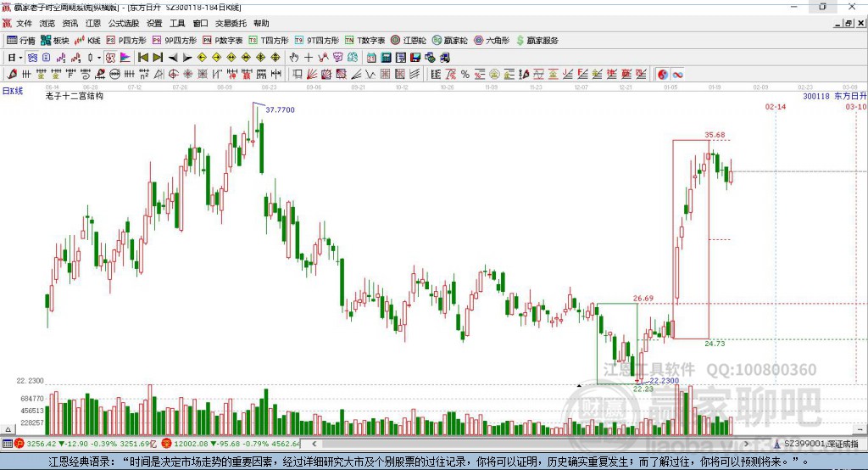The width and height of the screenshot is (868, 470).
Task: Expand the candlestick style dropdown arrow
Action: coord(99,58)
